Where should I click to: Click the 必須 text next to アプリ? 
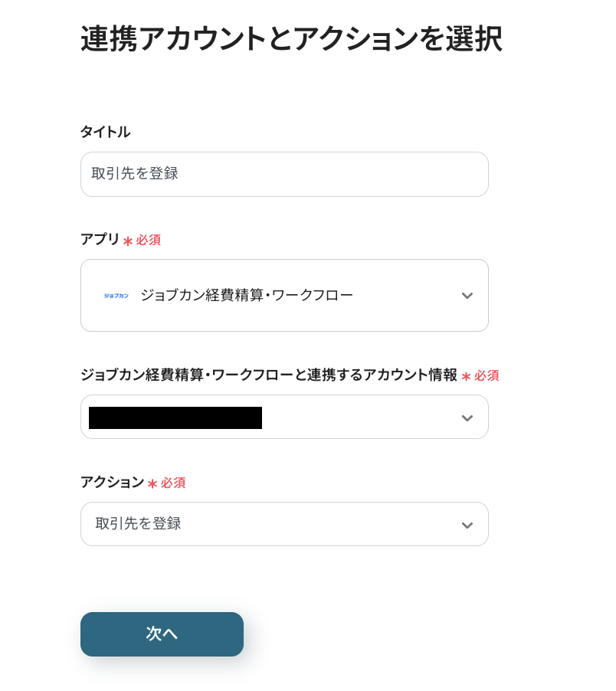149,241
